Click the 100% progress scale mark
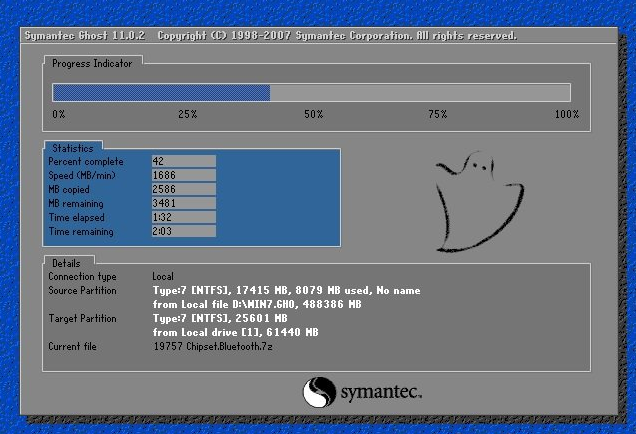The width and height of the screenshot is (636, 434). [567, 114]
